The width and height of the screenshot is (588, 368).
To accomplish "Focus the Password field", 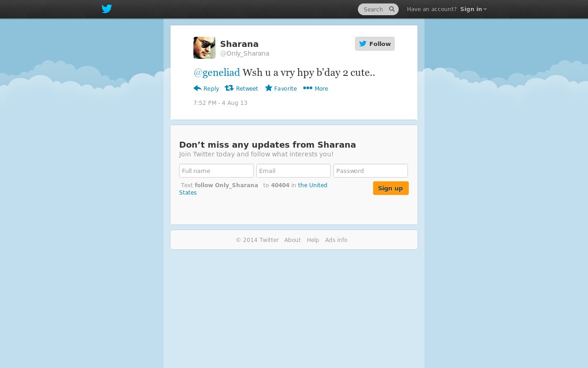I will (371, 171).
